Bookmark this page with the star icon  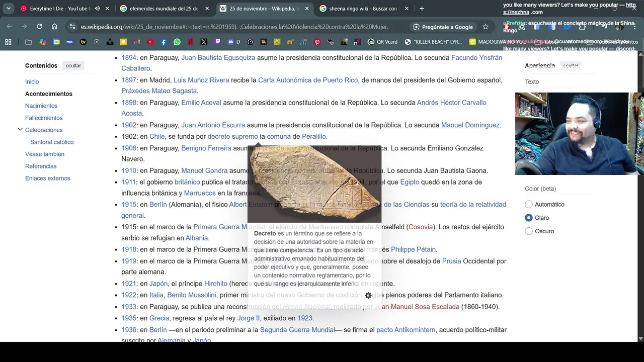click(x=486, y=27)
